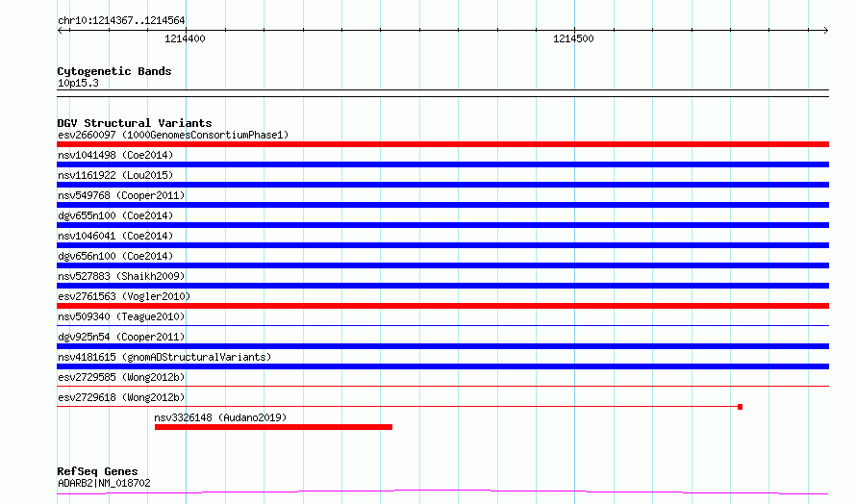
Task: Select dgv655n100 (Coe2014) label
Action: 115,215
